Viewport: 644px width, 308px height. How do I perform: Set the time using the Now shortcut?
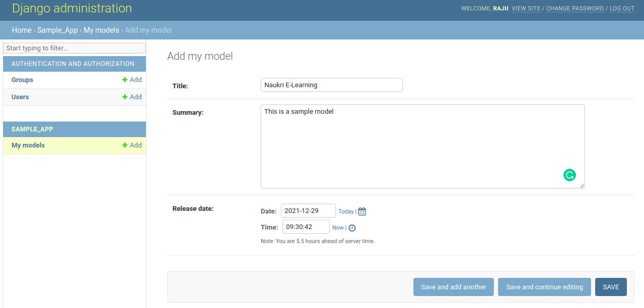tap(338, 227)
